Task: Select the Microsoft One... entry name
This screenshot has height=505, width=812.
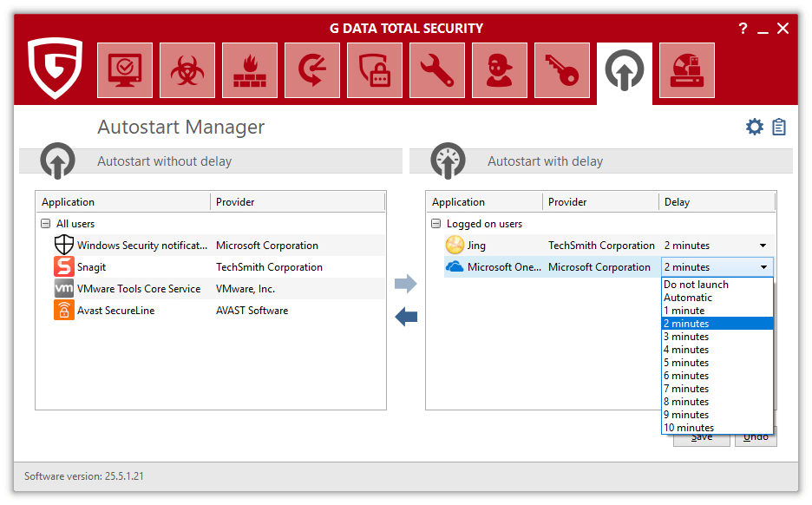Action: 504,267
